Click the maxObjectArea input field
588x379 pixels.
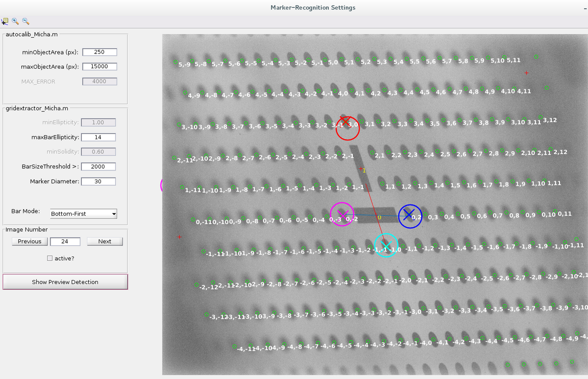[99, 67]
